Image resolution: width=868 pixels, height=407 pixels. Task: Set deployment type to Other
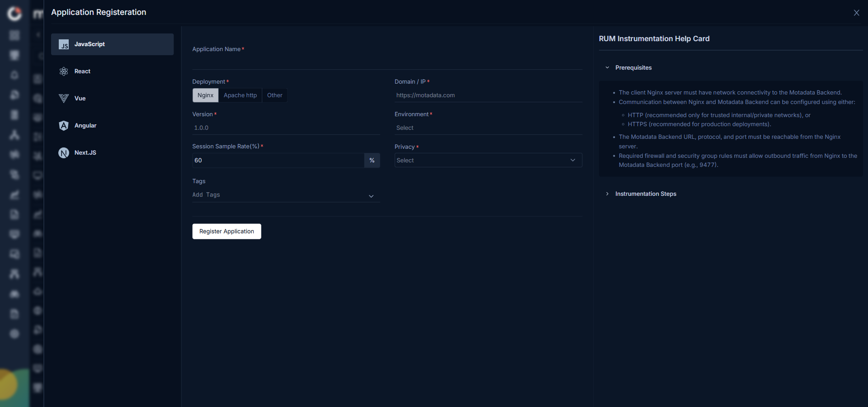tap(274, 95)
